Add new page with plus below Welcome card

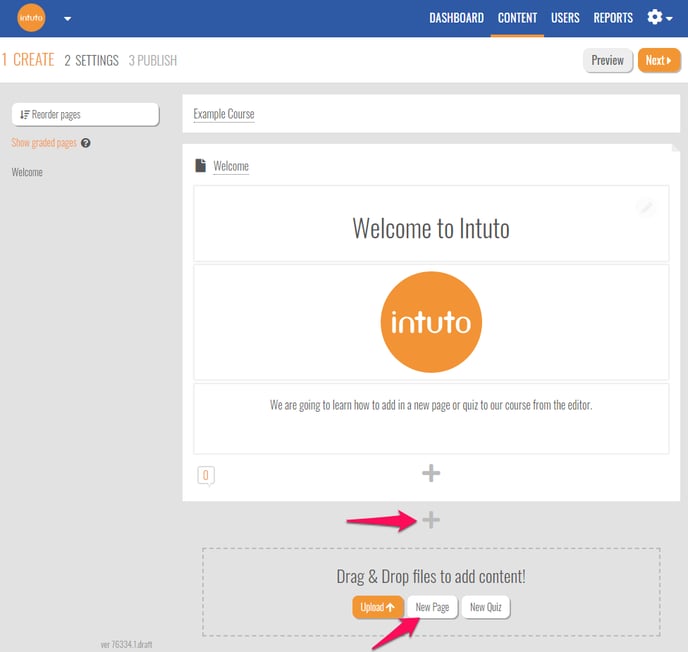(431, 520)
